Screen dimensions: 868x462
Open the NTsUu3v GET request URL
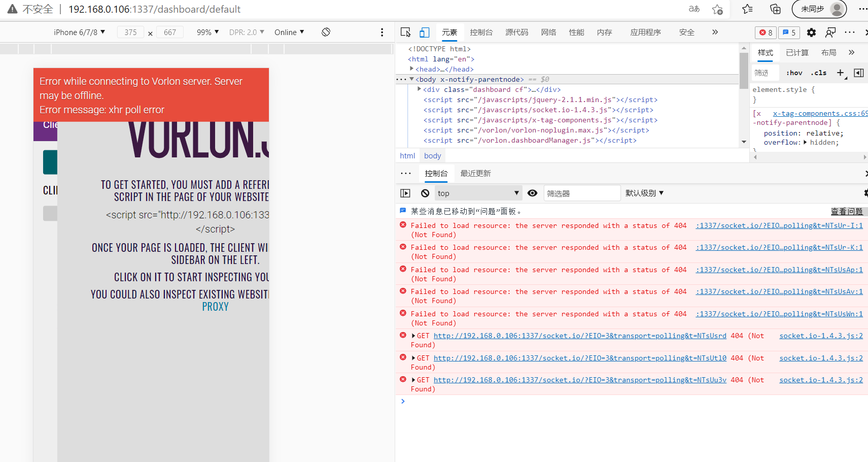(580, 380)
